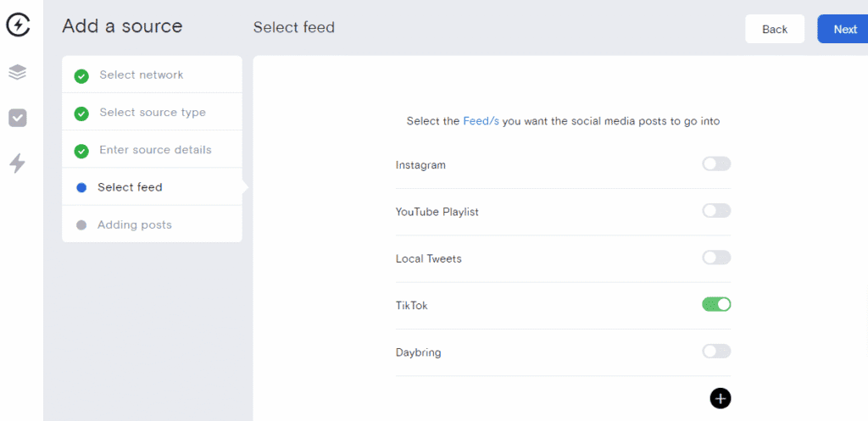Viewport: 868px width, 421px height.
Task: Go to the Select source type step
Action: [152, 113]
